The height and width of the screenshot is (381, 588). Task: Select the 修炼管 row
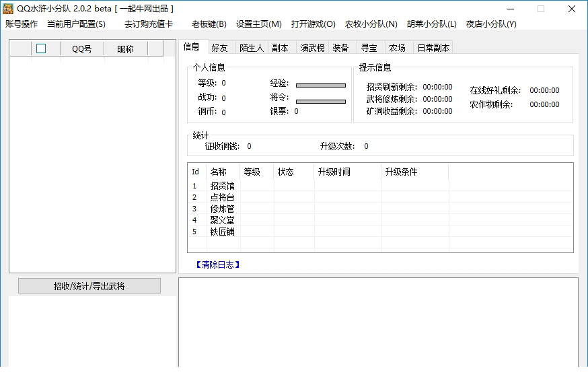(x=380, y=208)
